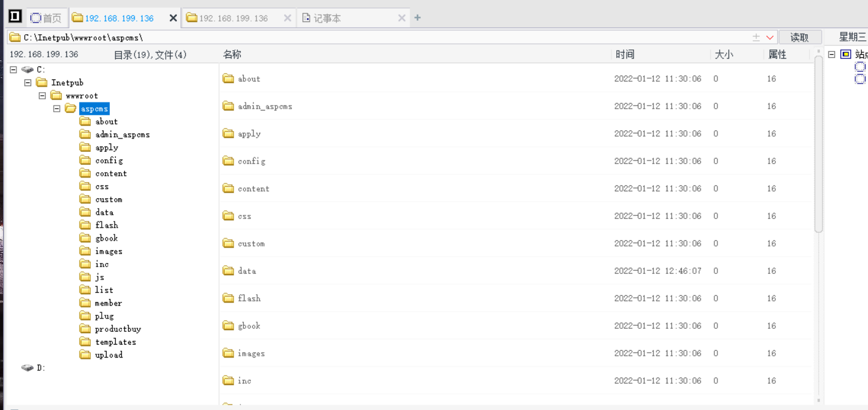Select gbook folder in the tree
The height and width of the screenshot is (410, 868).
(x=99, y=239)
